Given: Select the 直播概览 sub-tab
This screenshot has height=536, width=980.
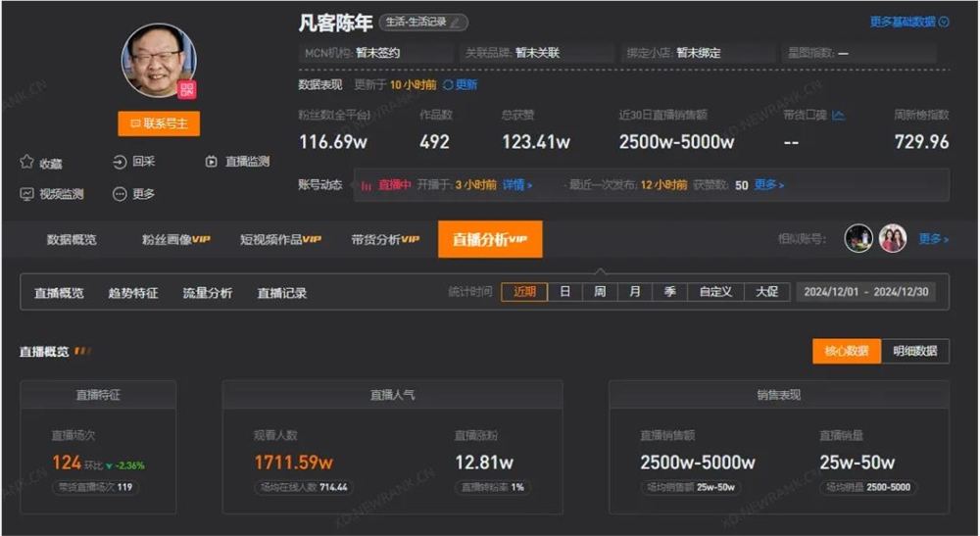Looking at the screenshot, I should click(x=59, y=293).
